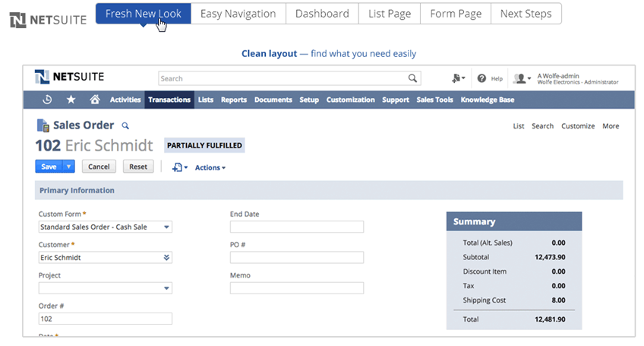The image size is (644, 346).
Task: Open the Recent Records clock icon
Action: coord(47,100)
